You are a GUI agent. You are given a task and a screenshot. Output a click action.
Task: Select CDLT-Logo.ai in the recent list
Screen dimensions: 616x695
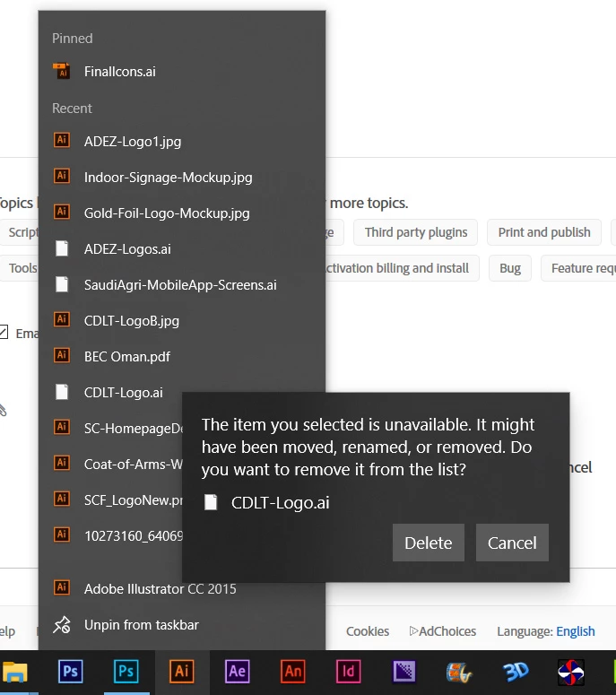(111, 393)
